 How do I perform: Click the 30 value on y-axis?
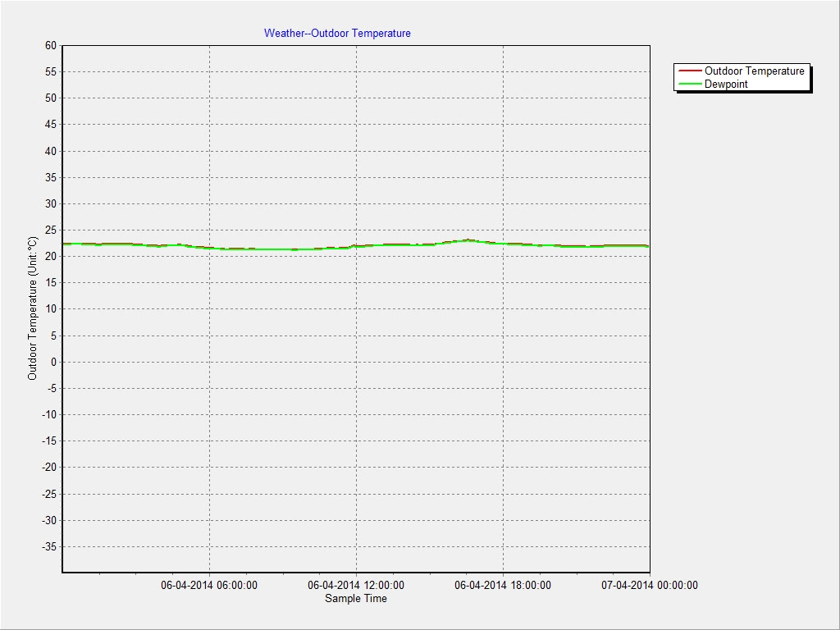[50, 203]
